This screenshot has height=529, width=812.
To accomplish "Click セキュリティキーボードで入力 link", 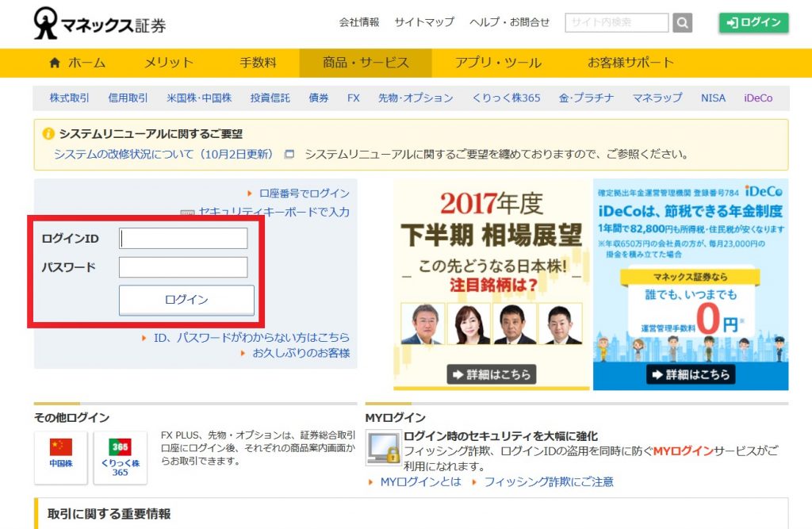I will pos(274,212).
